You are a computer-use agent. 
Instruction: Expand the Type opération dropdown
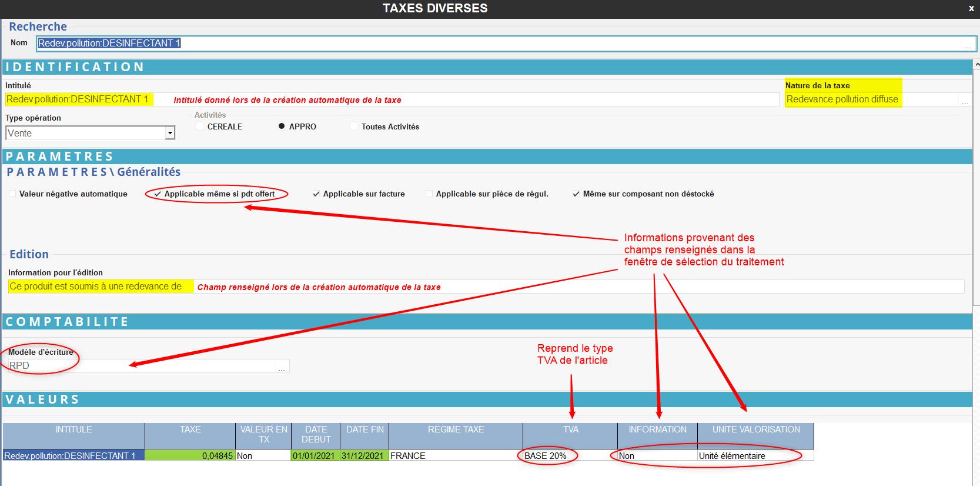pyautogui.click(x=170, y=133)
